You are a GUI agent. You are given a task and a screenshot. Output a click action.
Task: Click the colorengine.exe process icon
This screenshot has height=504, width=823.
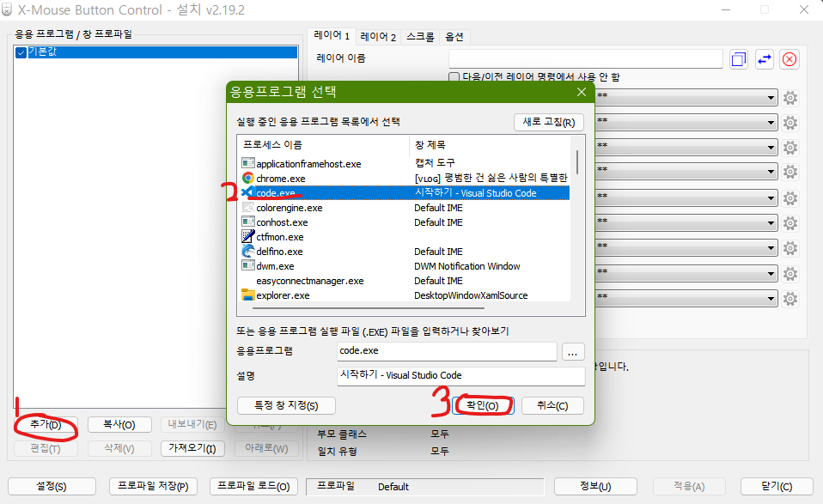(x=247, y=208)
